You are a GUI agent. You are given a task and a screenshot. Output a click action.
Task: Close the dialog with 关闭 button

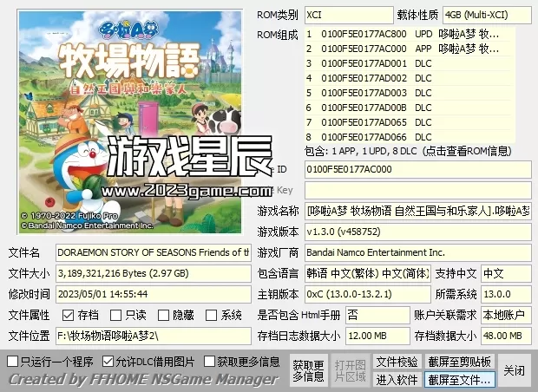514,370
